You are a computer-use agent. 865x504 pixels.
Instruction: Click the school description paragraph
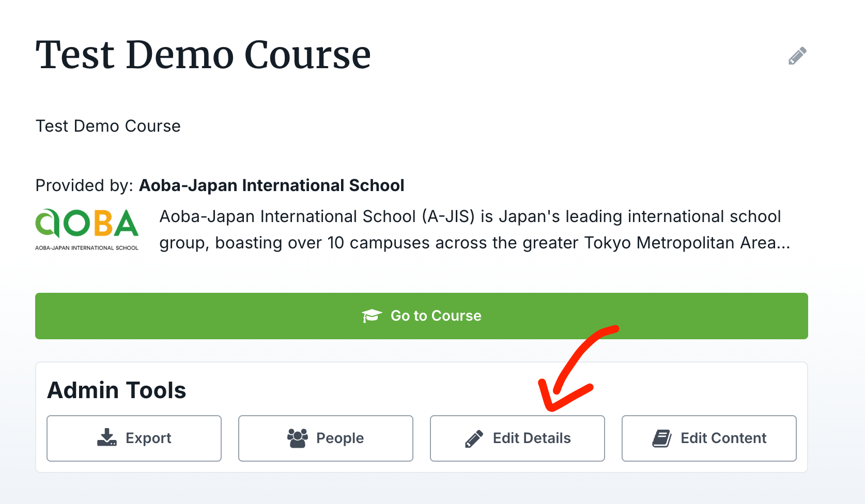pos(470,229)
